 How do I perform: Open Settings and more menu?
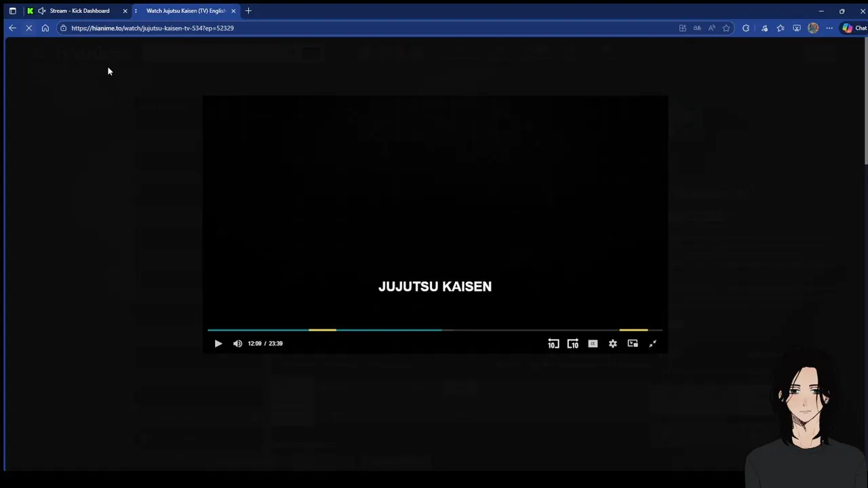pyautogui.click(x=829, y=28)
